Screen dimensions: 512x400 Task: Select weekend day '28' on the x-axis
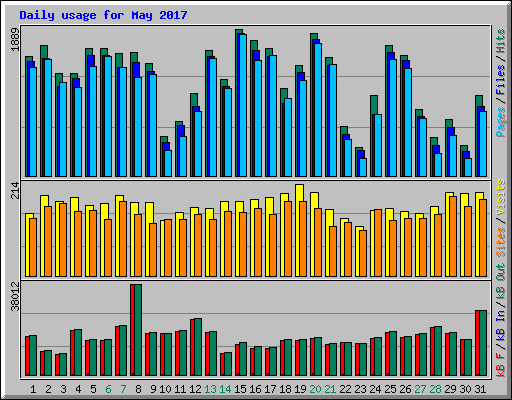435,389
